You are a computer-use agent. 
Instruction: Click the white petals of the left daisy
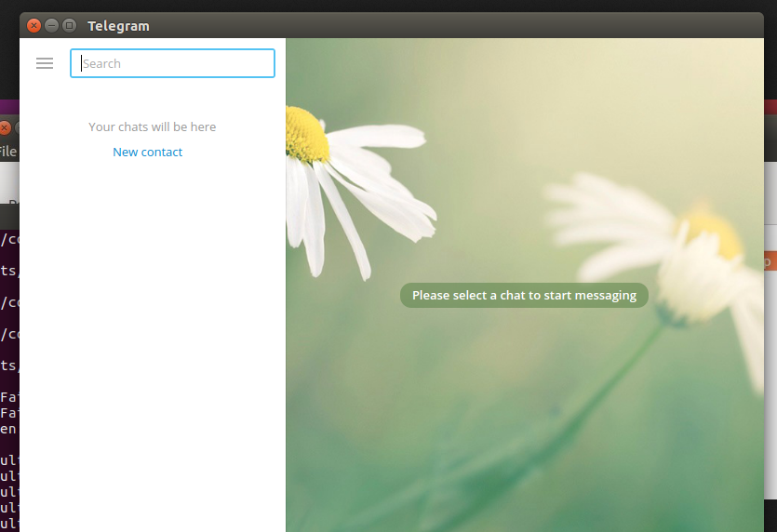pyautogui.click(x=372, y=186)
